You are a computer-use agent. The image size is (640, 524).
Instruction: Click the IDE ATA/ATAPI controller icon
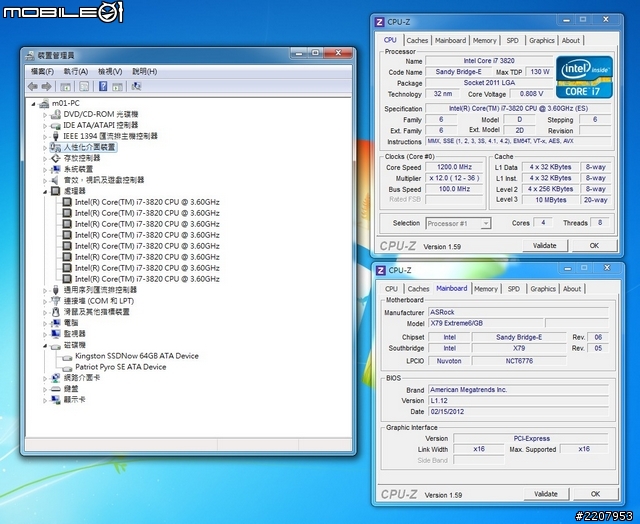coord(56,126)
